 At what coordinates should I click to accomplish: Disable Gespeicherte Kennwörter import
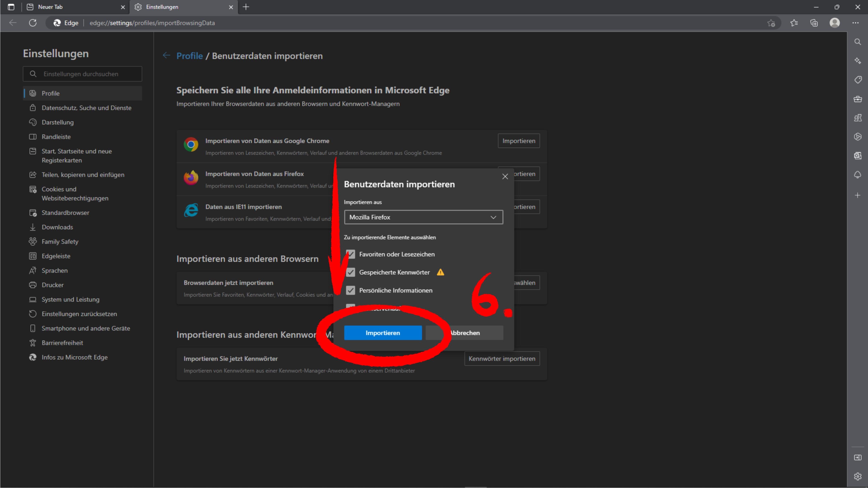[x=350, y=272]
